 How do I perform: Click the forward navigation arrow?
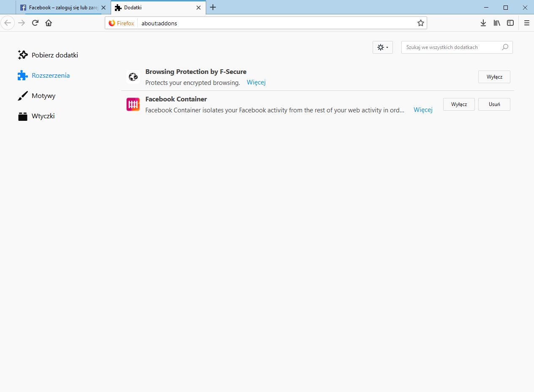(x=22, y=23)
